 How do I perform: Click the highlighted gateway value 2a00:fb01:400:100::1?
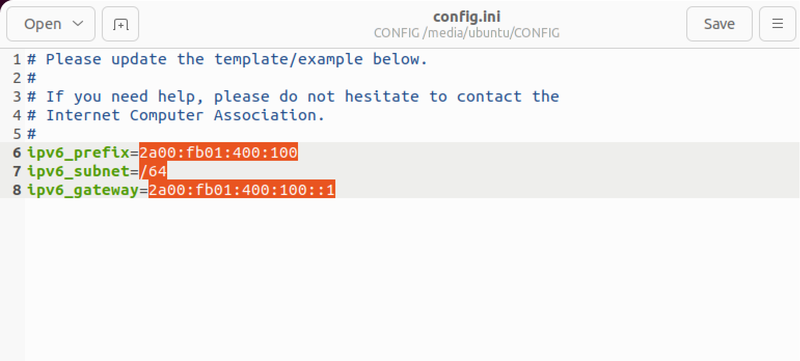[x=242, y=190]
